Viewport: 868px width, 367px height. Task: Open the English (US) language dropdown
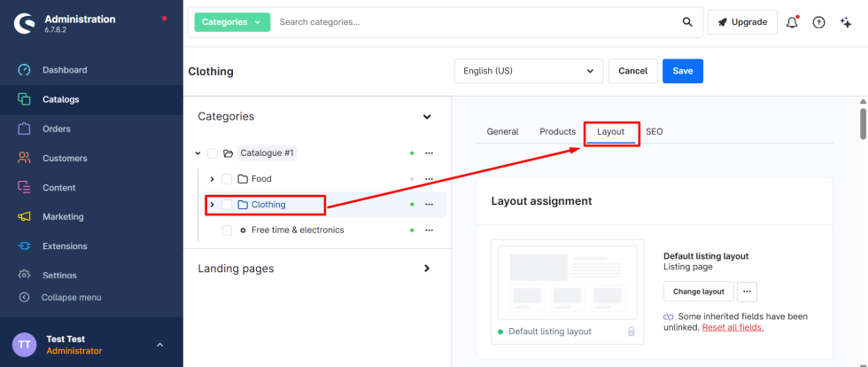pyautogui.click(x=529, y=71)
